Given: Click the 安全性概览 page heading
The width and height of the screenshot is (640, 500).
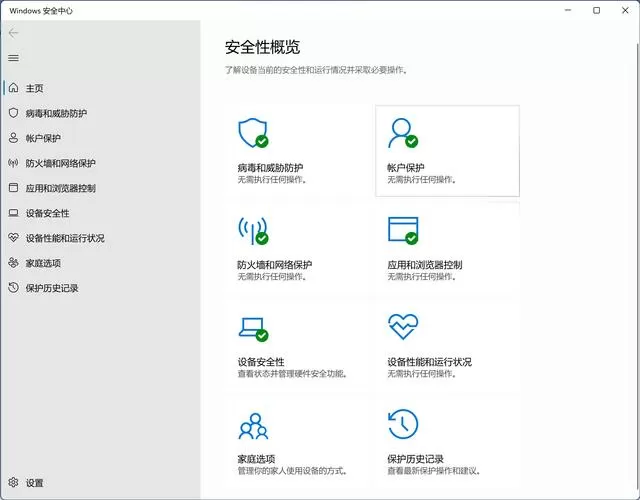Looking at the screenshot, I should [262, 47].
